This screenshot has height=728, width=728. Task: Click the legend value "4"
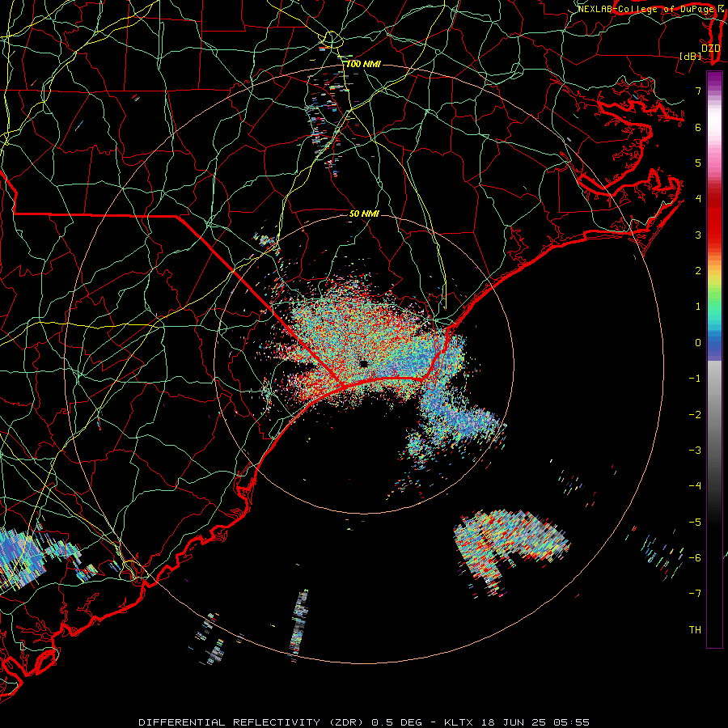click(x=698, y=199)
